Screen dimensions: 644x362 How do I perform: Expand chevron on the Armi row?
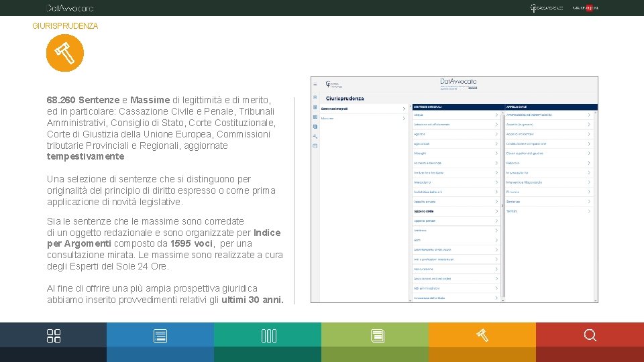(x=496, y=240)
